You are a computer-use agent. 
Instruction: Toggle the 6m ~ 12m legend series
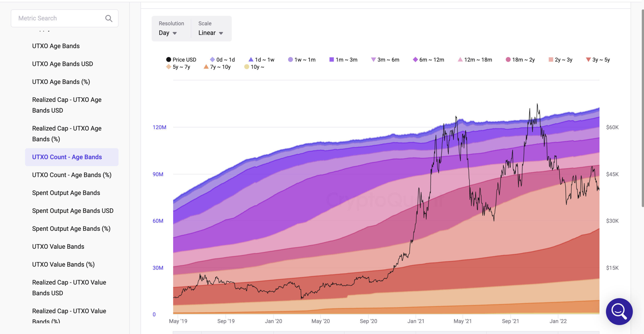pyautogui.click(x=428, y=60)
